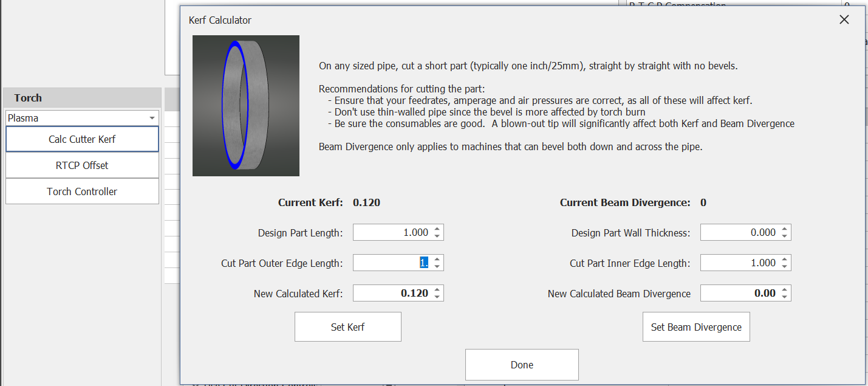Screen dimensions: 868x386
Task: Increase Cut Part Inner Edge Length
Action: tap(785, 259)
